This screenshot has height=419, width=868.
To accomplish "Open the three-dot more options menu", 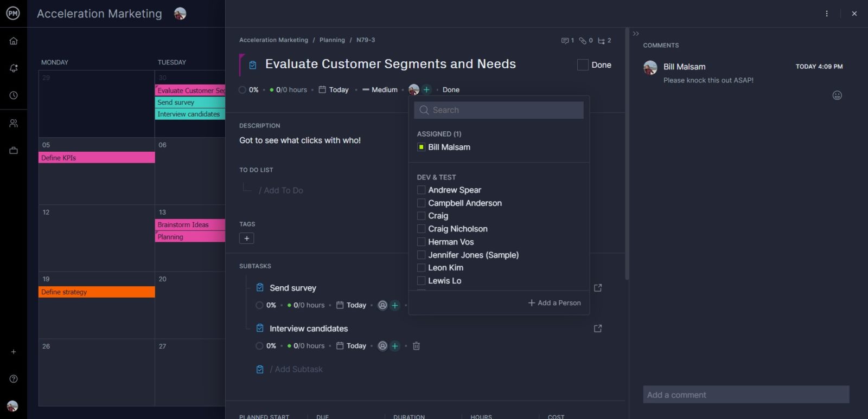I will click(x=827, y=14).
